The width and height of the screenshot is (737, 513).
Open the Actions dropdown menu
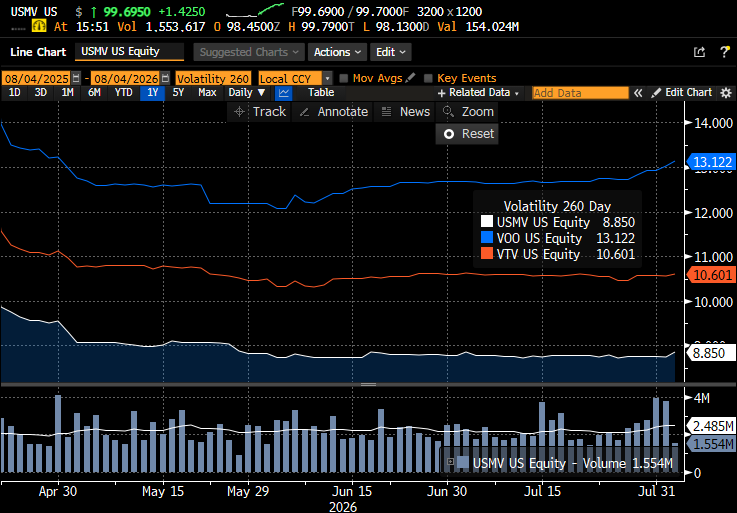tap(337, 52)
